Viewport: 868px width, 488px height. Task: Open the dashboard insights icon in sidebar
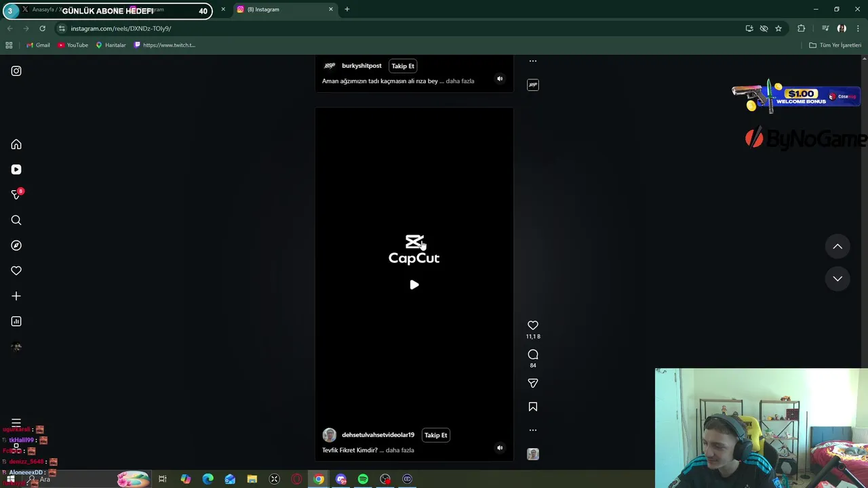[16, 321]
